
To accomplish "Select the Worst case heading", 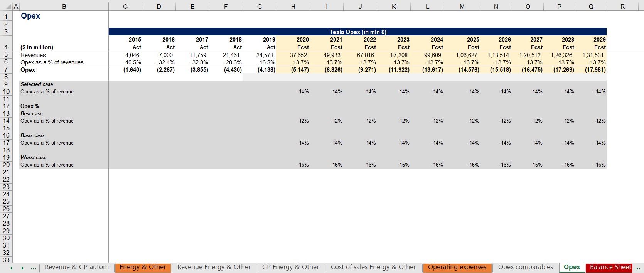I will pos(34,157).
